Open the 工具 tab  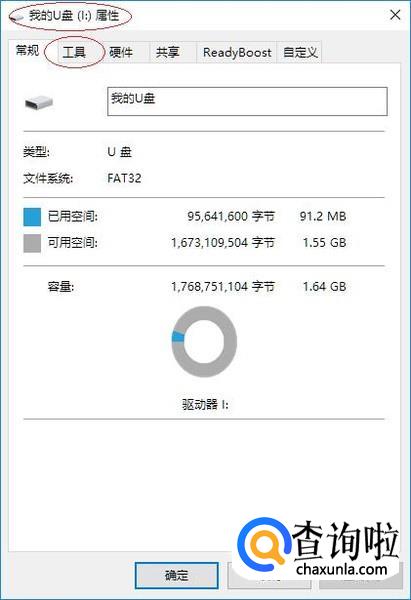point(74,52)
